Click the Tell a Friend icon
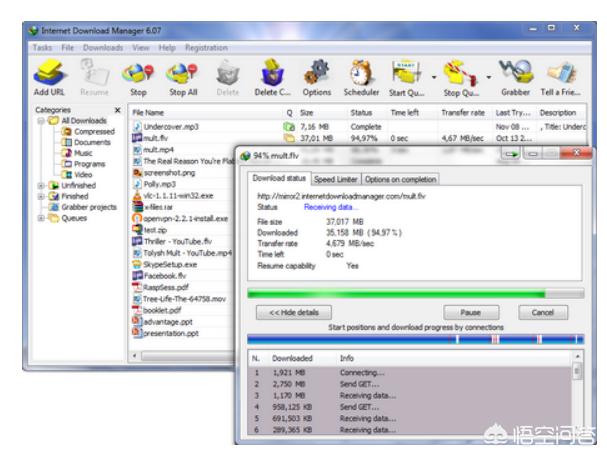Image resolution: width=607 pixels, height=457 pixels. (x=561, y=78)
